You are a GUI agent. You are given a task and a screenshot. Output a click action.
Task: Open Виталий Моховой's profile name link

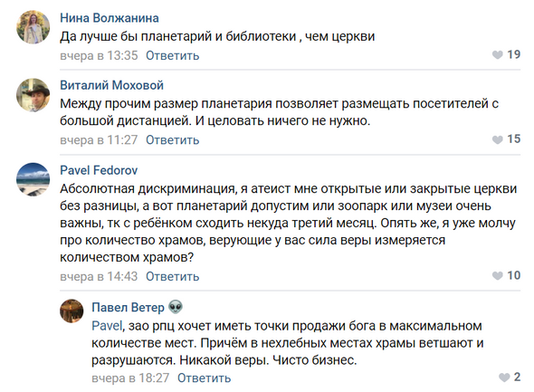point(111,85)
